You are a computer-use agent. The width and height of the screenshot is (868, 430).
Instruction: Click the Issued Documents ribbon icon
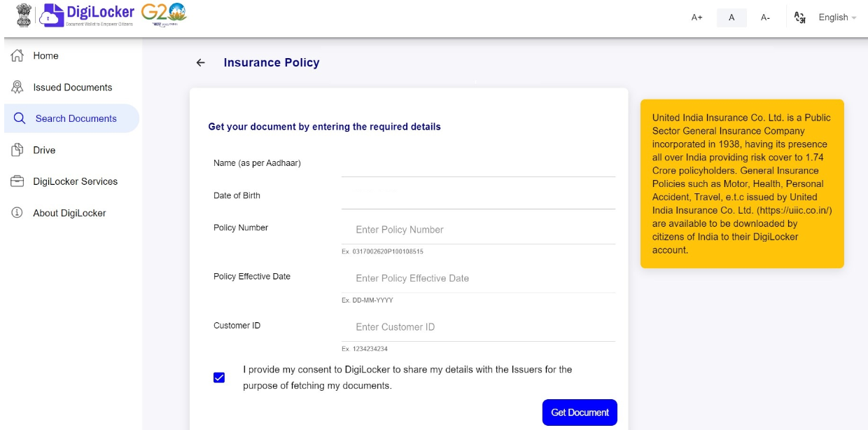tap(18, 87)
